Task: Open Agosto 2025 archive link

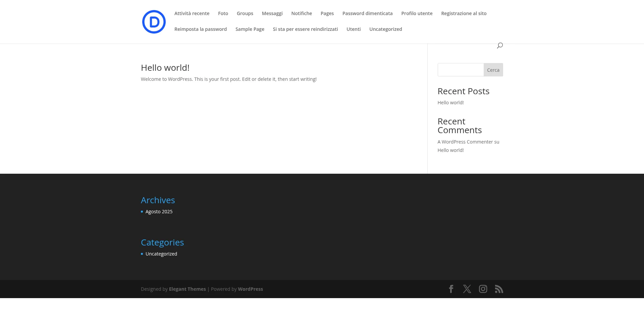Action: coord(159,212)
